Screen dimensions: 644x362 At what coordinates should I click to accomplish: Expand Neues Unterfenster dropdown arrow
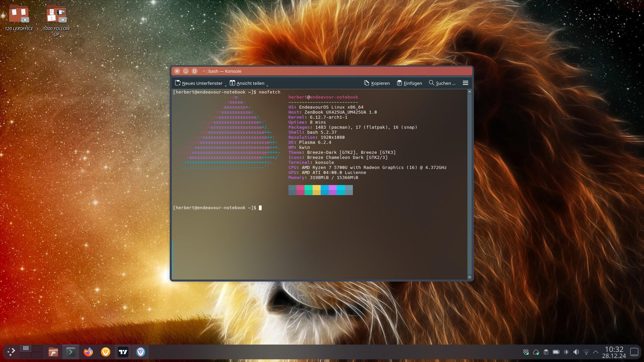pos(226,86)
